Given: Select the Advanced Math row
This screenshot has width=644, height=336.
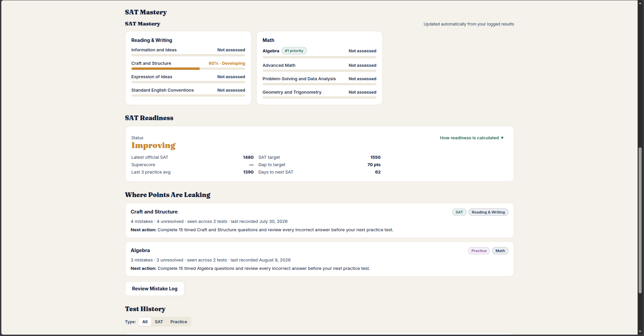Looking at the screenshot, I should click(319, 67).
